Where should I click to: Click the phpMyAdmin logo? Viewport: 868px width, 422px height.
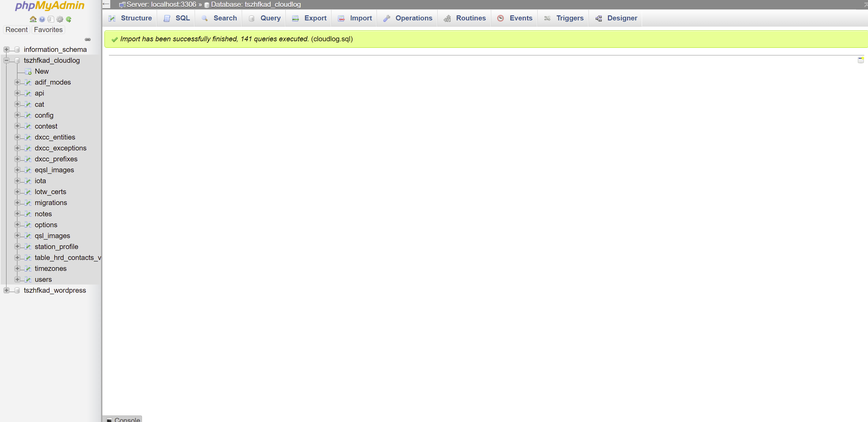point(50,6)
